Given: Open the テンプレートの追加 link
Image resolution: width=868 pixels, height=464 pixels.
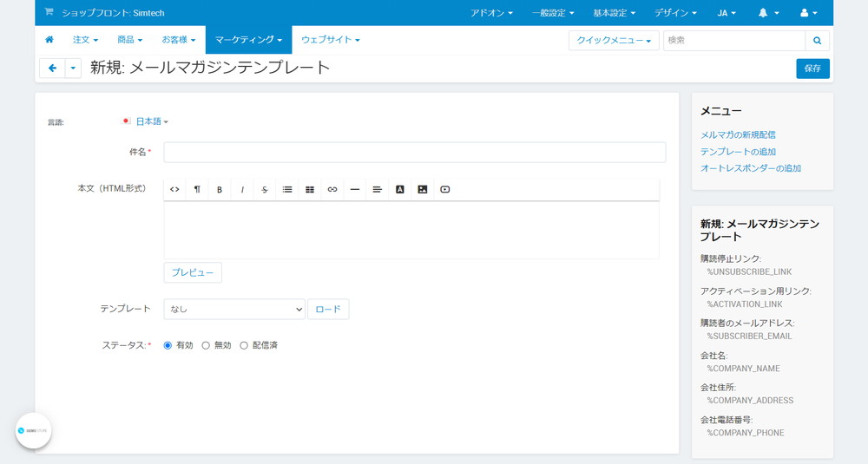Looking at the screenshot, I should 738,152.
